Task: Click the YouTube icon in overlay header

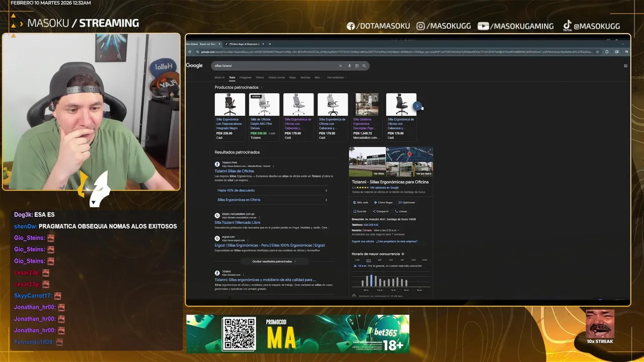Action: [x=483, y=26]
